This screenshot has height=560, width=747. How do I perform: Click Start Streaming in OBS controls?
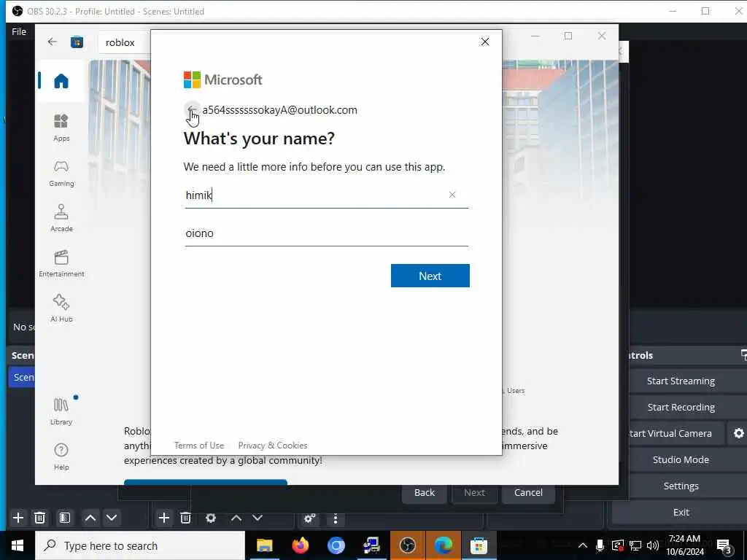pos(681,381)
